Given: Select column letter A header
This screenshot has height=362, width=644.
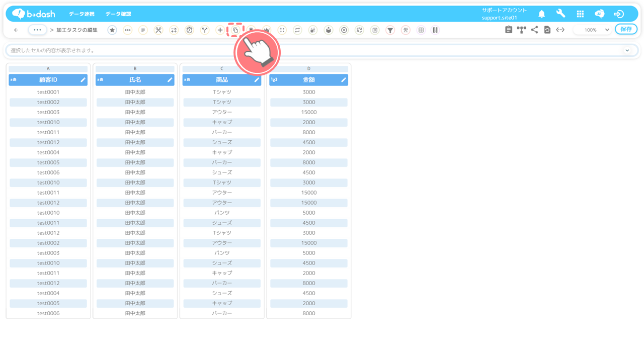Looking at the screenshot, I should coord(48,69).
